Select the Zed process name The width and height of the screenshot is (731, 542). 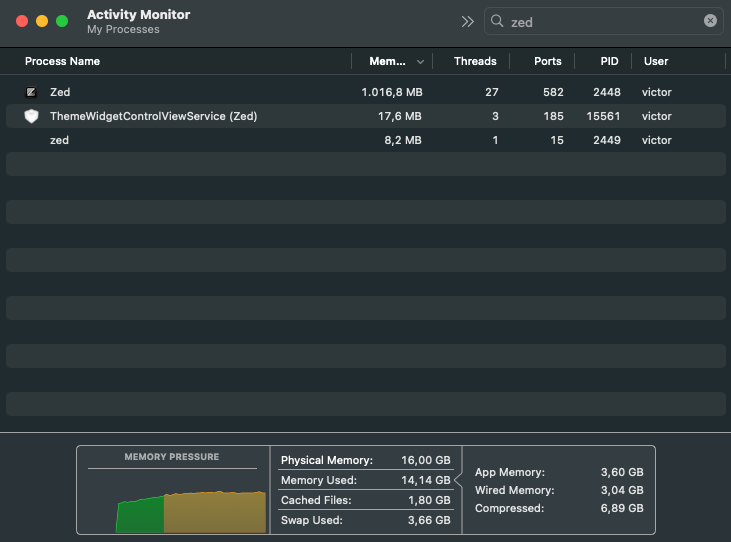tap(60, 92)
